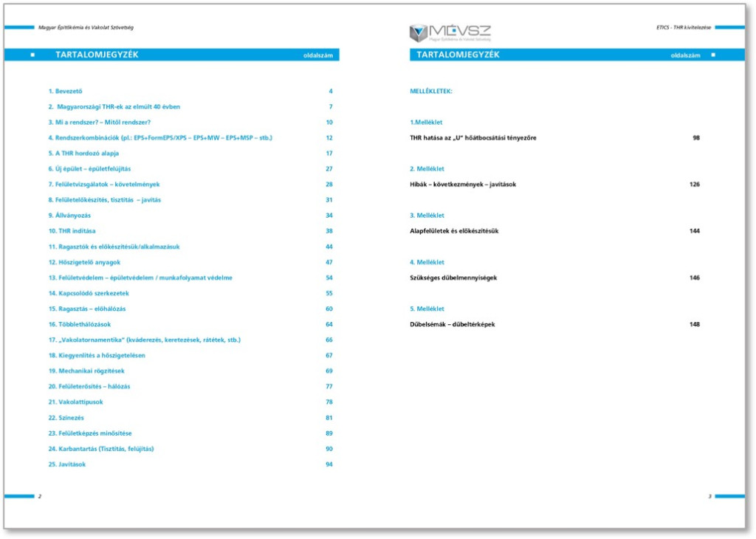Click 'oldalszám' label on the left page

coord(317,55)
